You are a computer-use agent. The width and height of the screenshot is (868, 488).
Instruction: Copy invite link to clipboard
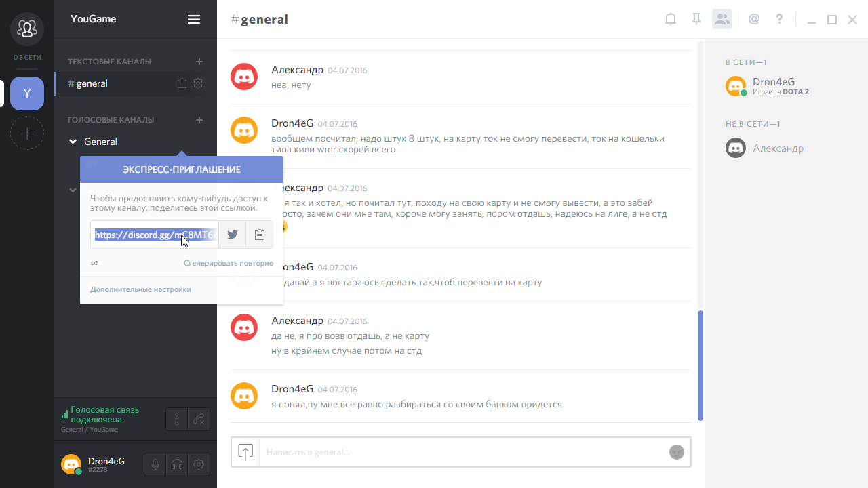click(259, 235)
